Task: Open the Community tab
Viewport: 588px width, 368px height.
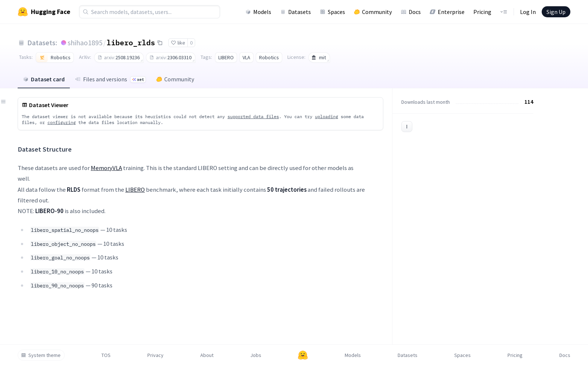Action: click(175, 79)
